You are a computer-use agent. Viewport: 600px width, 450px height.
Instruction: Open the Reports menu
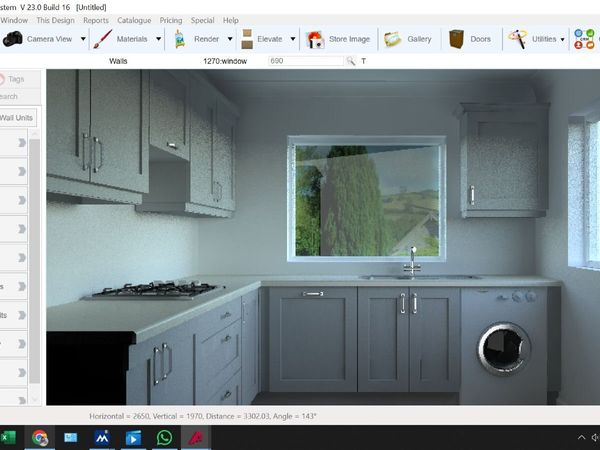(x=96, y=20)
